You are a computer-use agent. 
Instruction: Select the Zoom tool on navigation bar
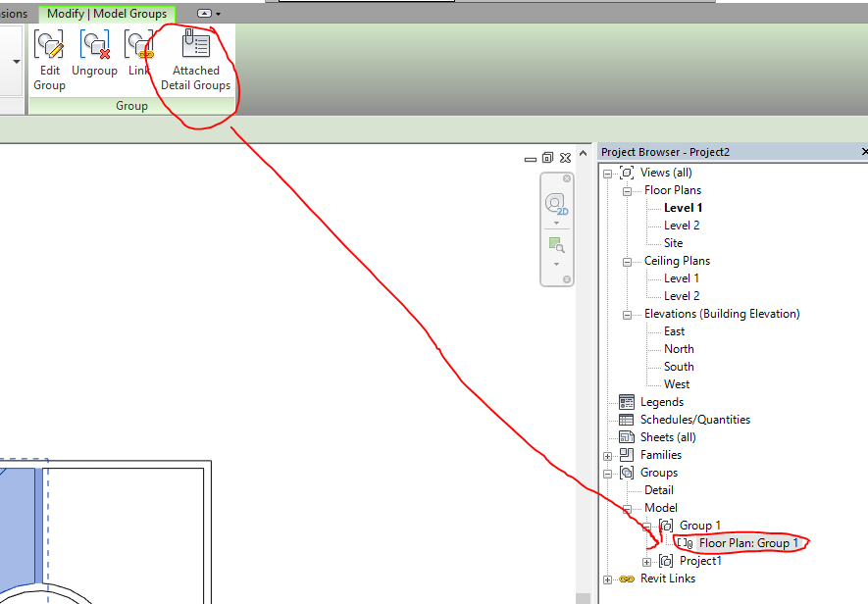[x=556, y=245]
